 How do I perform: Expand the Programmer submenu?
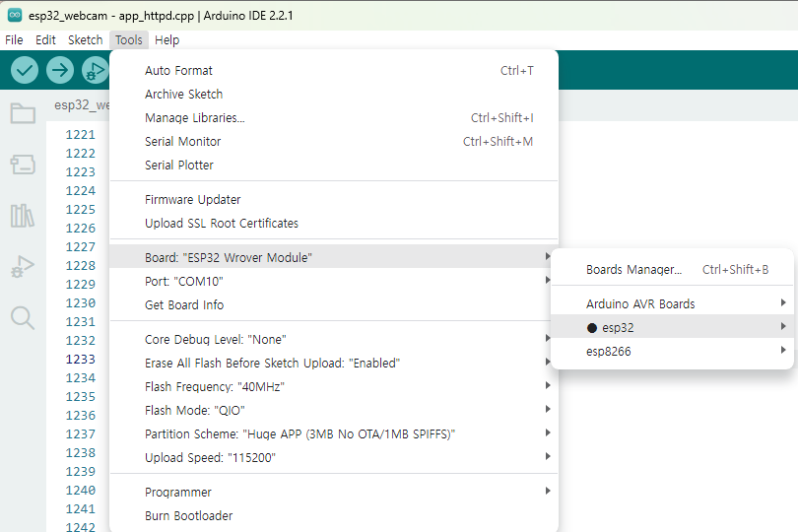334,492
